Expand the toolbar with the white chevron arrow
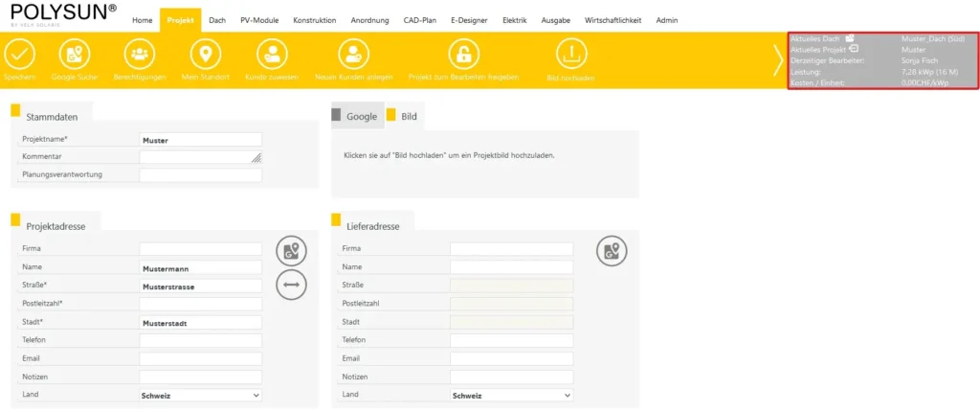 [777, 60]
